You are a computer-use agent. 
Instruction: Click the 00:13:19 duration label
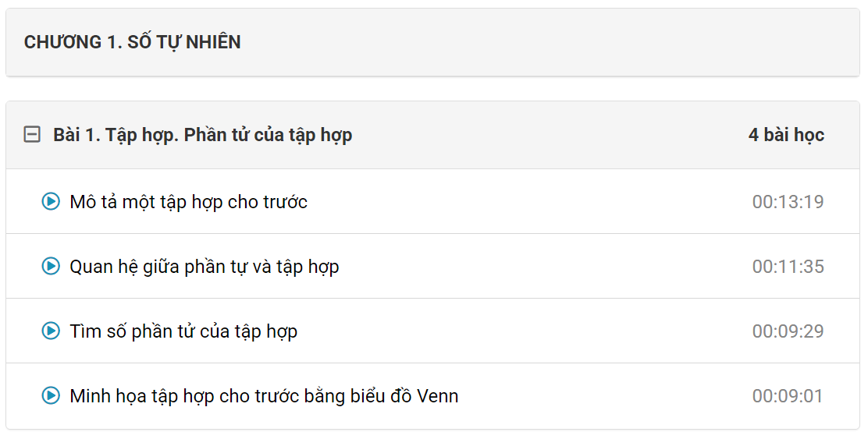788,202
